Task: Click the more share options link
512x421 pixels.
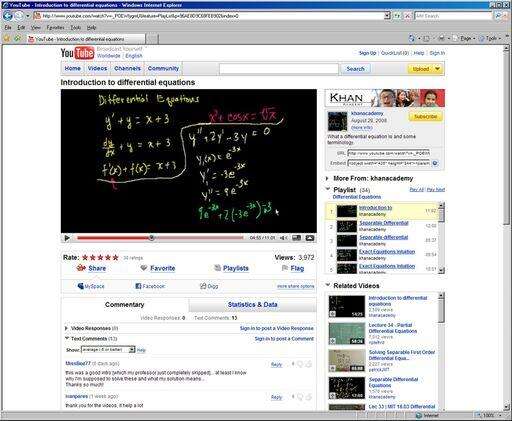Action: 295,286
